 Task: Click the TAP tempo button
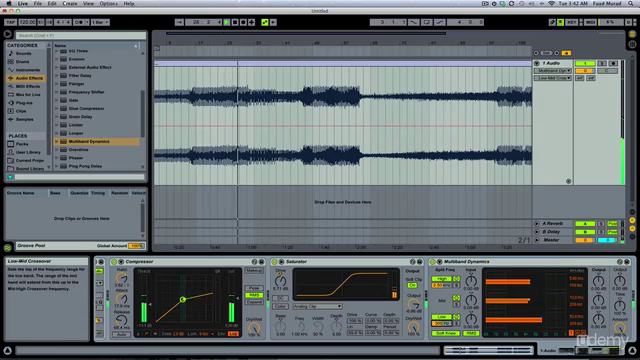point(10,22)
